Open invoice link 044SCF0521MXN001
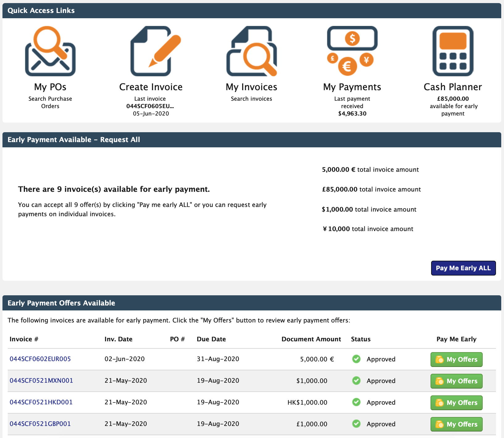Image resolution: width=504 pixels, height=438 pixels. (x=41, y=381)
